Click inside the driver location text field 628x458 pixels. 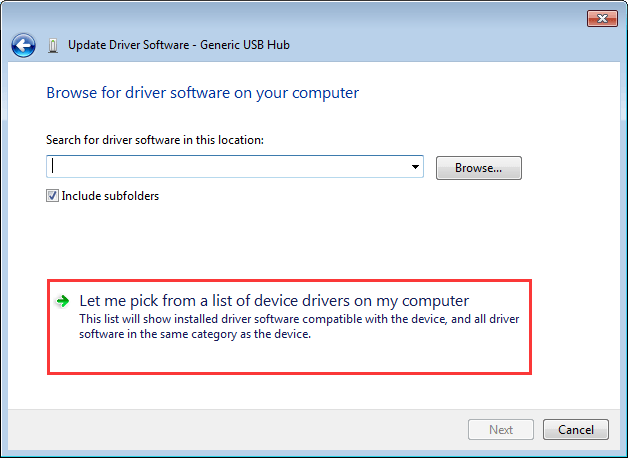pos(230,167)
